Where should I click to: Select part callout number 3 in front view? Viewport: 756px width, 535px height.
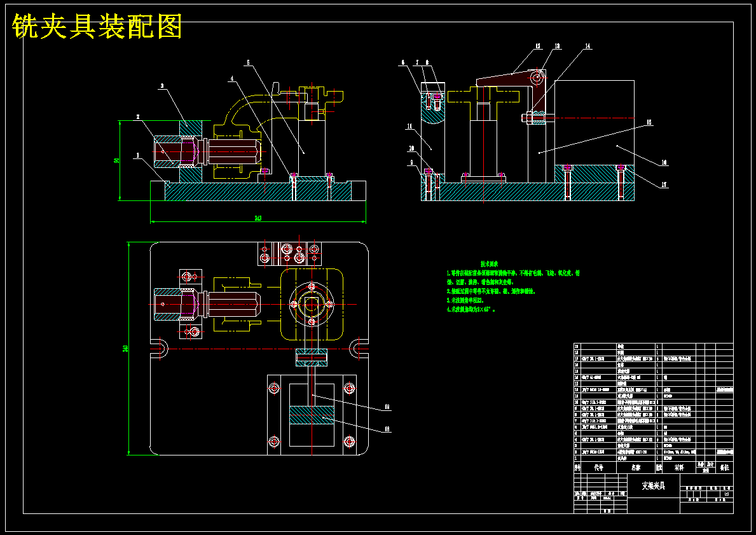[x=162, y=86]
